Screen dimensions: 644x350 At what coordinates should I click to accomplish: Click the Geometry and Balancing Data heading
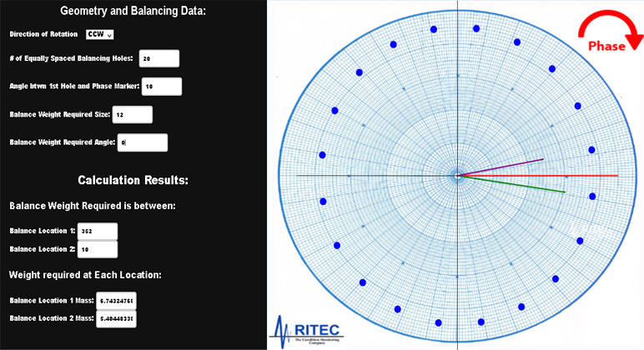click(x=133, y=11)
